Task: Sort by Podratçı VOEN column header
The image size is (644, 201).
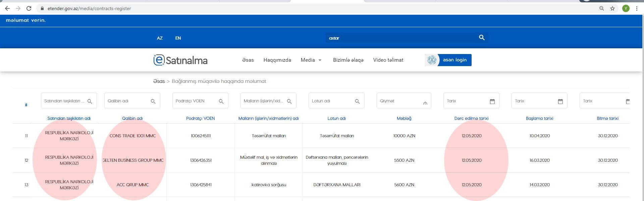Action: point(200,118)
